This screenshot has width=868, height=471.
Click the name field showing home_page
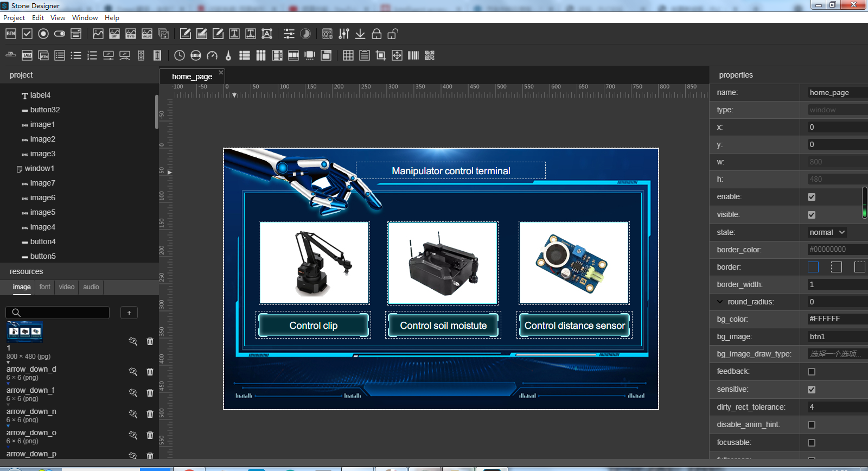[x=838, y=92]
